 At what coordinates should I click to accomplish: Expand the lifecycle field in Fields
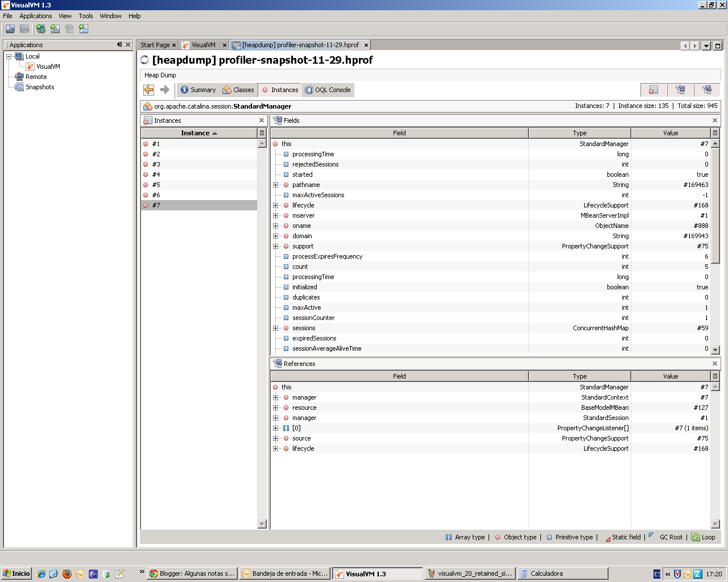(276, 205)
